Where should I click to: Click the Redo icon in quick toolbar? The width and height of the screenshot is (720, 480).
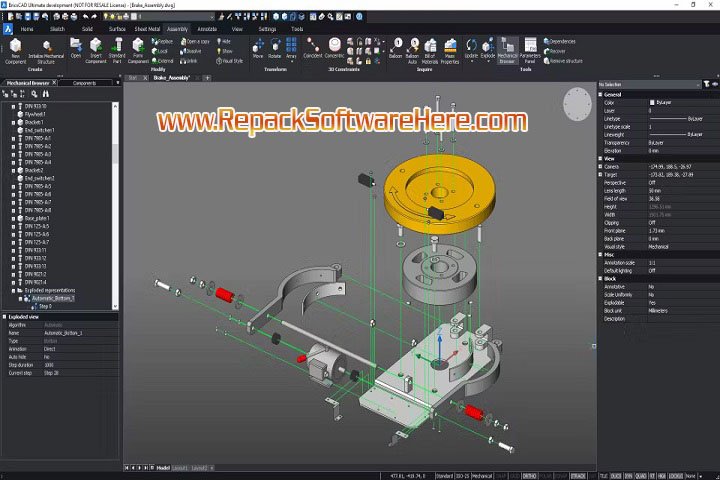[94, 17]
